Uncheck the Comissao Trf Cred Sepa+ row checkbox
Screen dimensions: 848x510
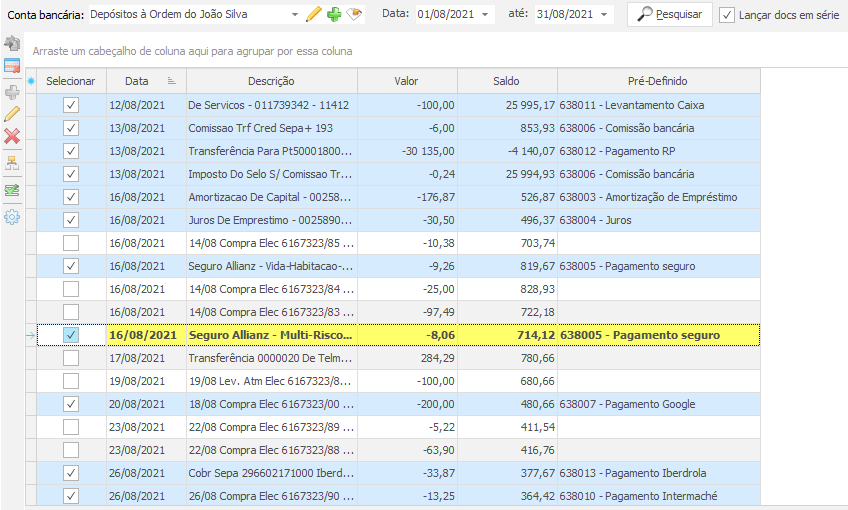[71, 128]
